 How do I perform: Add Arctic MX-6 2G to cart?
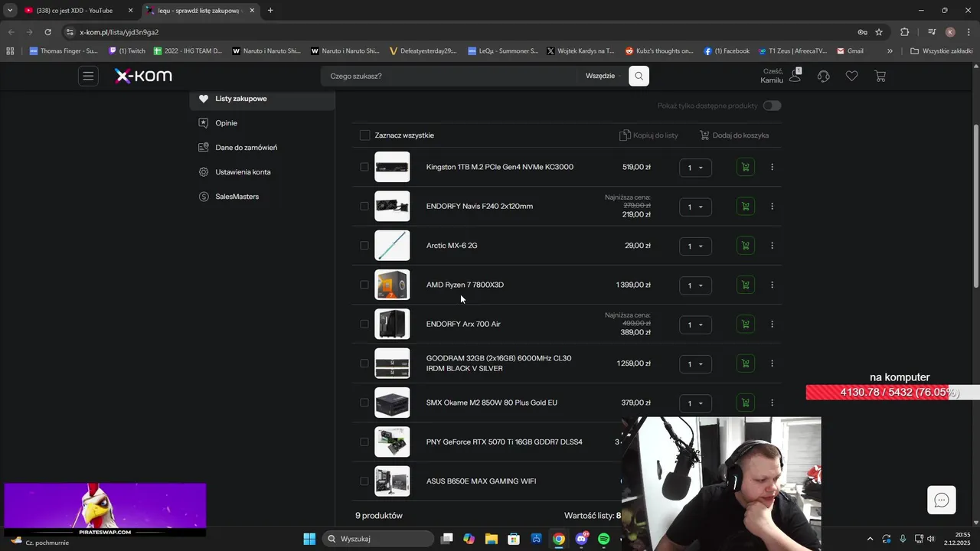(745, 246)
